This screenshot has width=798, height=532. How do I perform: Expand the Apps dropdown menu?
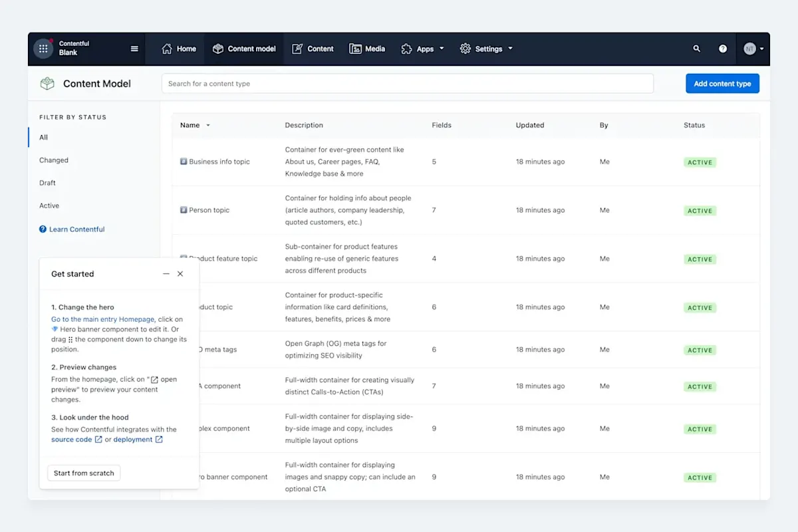(422, 49)
